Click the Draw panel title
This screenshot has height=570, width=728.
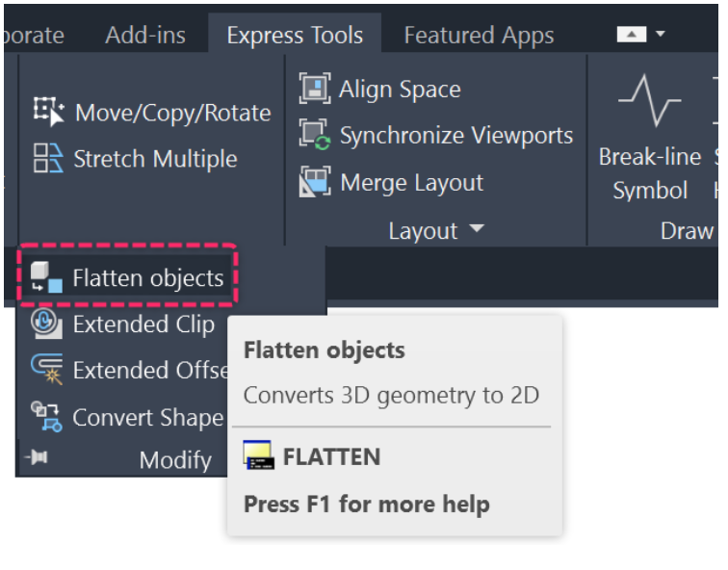[x=687, y=230]
